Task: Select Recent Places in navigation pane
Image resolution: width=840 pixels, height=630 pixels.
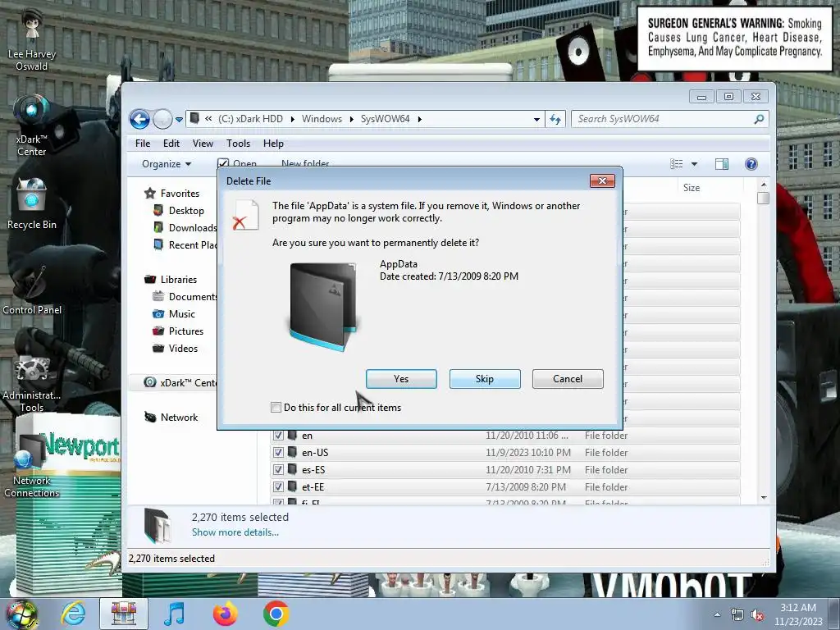Action: [185, 244]
